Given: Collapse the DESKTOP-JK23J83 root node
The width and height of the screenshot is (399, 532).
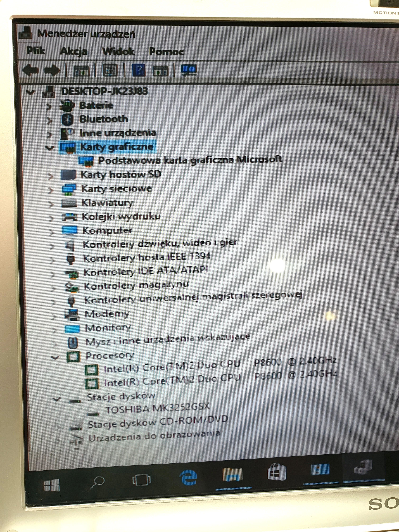Looking at the screenshot, I should (x=30, y=92).
